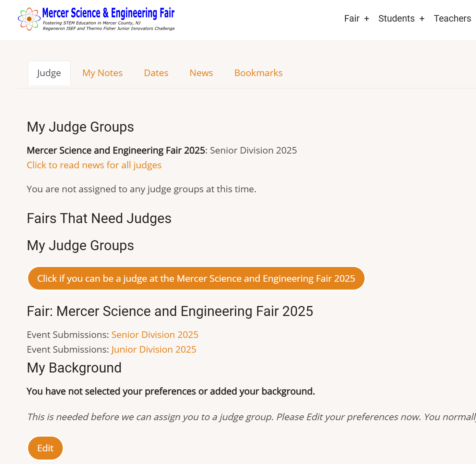The width and height of the screenshot is (476, 464).
Task: Expand the Students menu plus sign
Action: coord(422,19)
